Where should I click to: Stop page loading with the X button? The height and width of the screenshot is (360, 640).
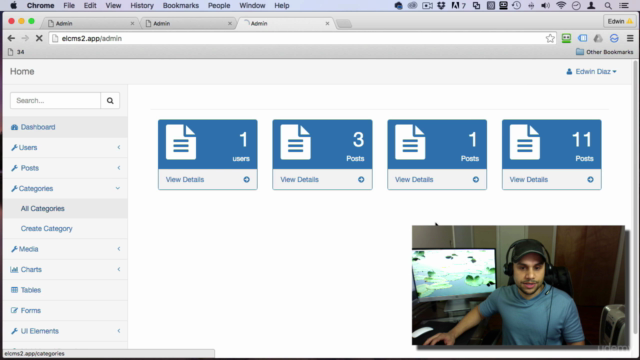(x=39, y=38)
